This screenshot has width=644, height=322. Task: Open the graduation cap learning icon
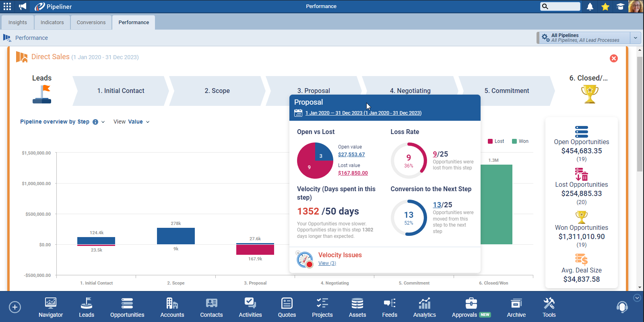(x=620, y=6)
